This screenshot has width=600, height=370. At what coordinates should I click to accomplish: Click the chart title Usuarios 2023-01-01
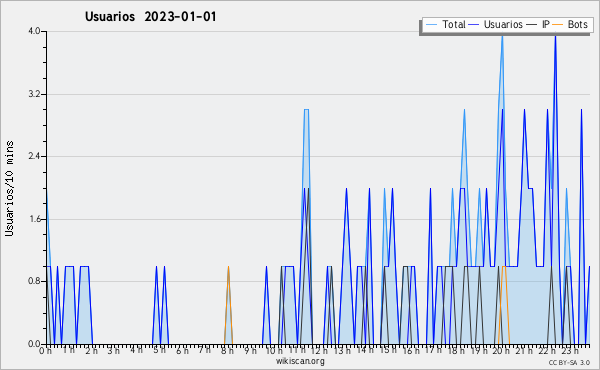pos(150,16)
